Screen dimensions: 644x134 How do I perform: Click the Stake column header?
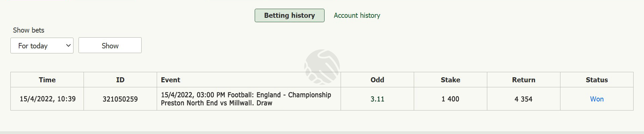pyautogui.click(x=450, y=80)
